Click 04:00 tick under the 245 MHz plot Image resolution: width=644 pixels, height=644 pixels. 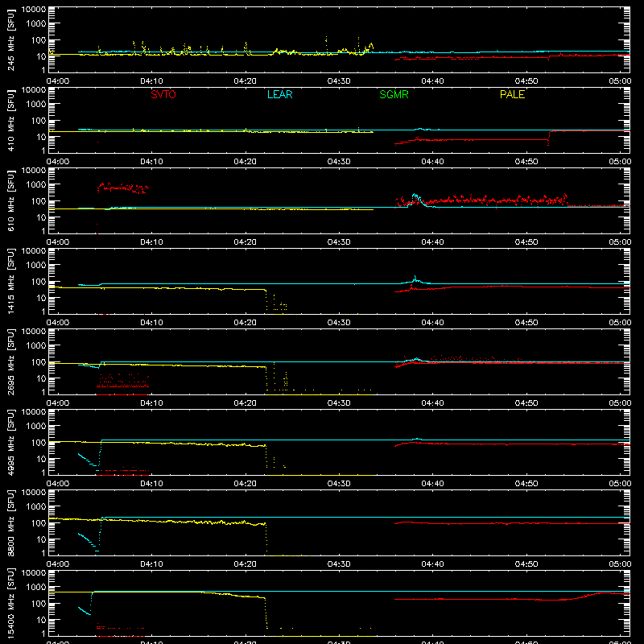[58, 81]
